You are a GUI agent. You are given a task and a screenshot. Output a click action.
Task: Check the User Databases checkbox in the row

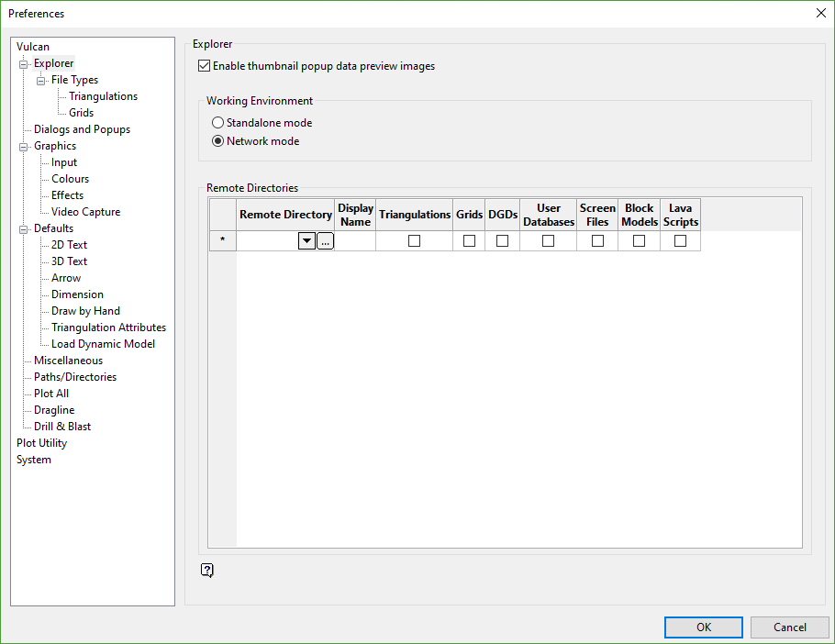(548, 241)
